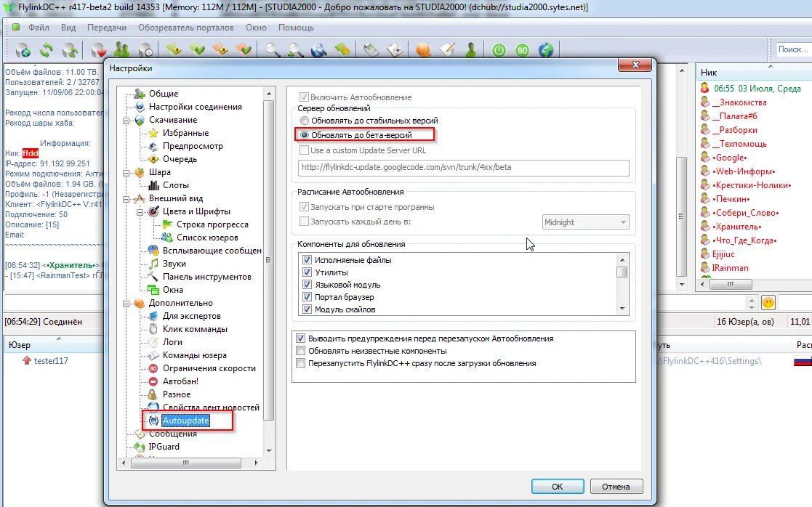Viewport: 812px width, 507px height.
Task: Select Обновлять до стабильных версий radio
Action: (x=305, y=121)
